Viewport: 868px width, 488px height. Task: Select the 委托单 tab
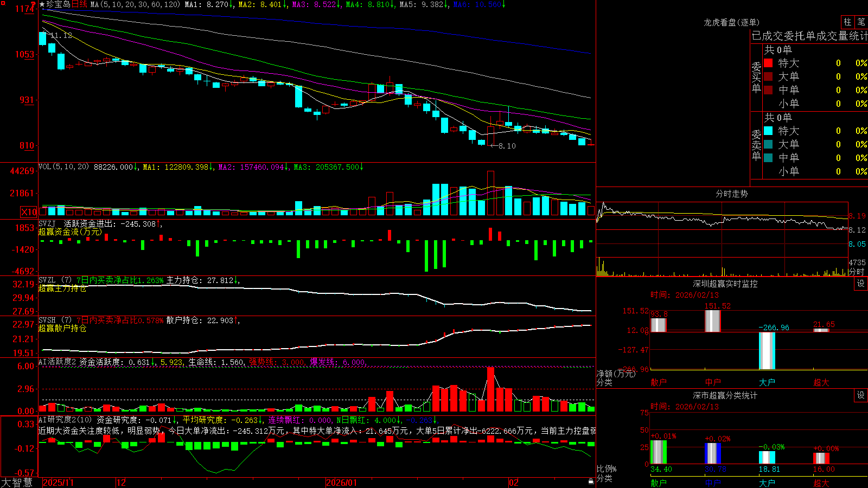799,36
